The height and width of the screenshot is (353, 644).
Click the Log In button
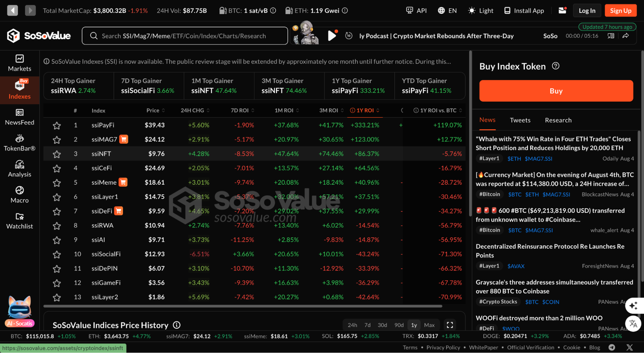pos(587,10)
